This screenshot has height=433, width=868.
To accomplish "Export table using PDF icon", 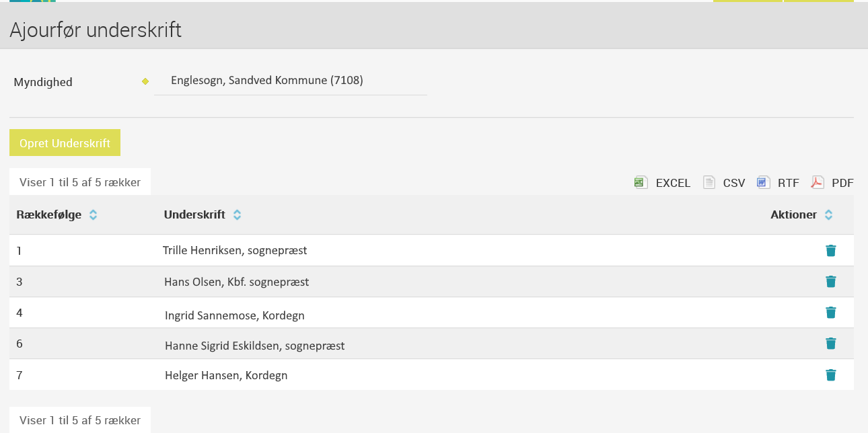I will pyautogui.click(x=817, y=182).
